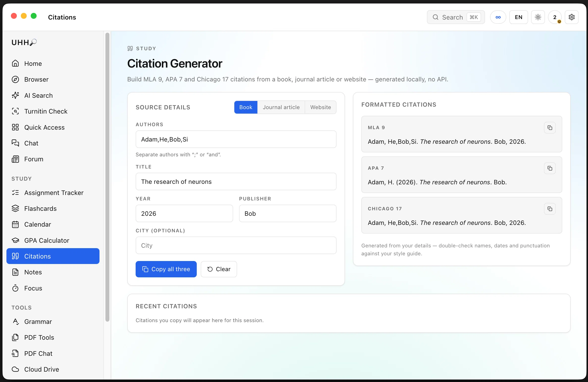This screenshot has height=382, width=588.
Task: Open Flashcards
Action: pyautogui.click(x=53, y=209)
